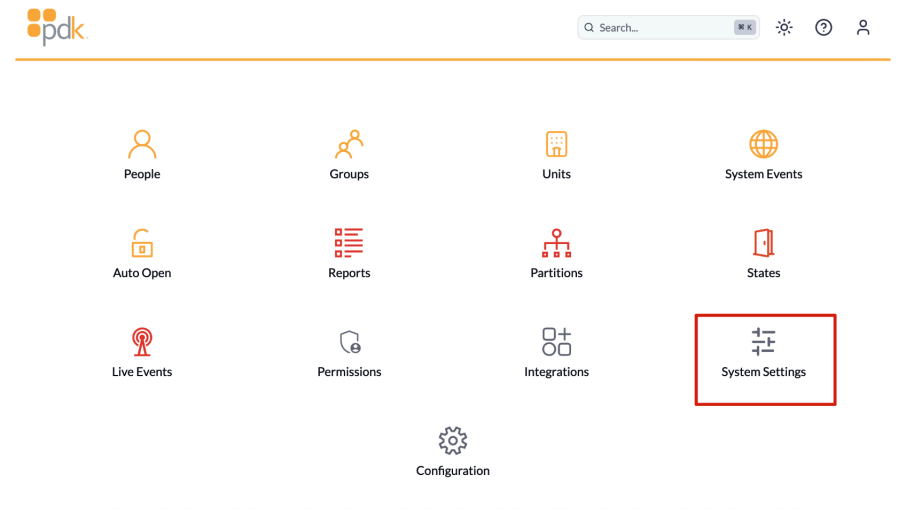Open the Partitions hierarchy icon
Viewport: 903px width, 510px height.
pos(556,243)
